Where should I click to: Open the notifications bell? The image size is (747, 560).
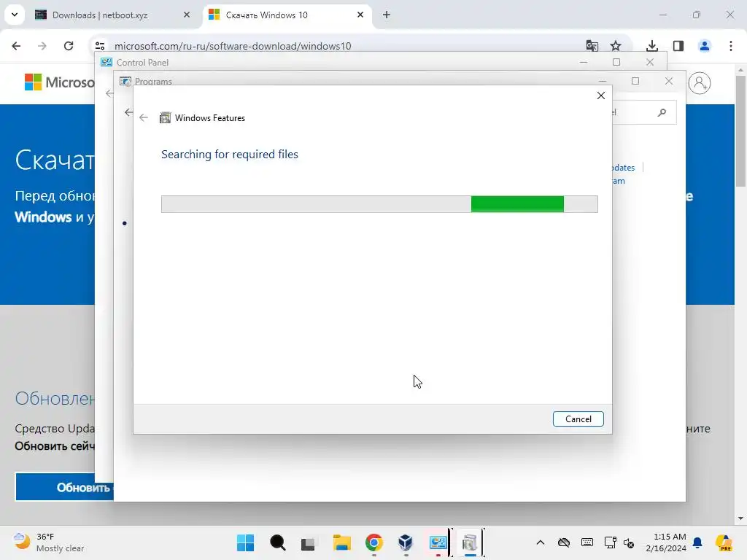click(697, 542)
